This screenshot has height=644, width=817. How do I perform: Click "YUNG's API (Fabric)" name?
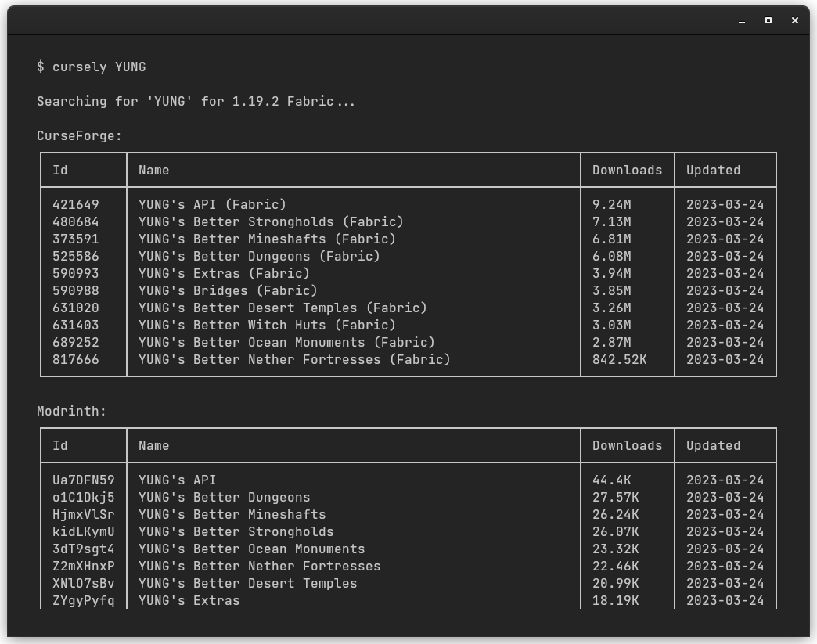point(213,205)
